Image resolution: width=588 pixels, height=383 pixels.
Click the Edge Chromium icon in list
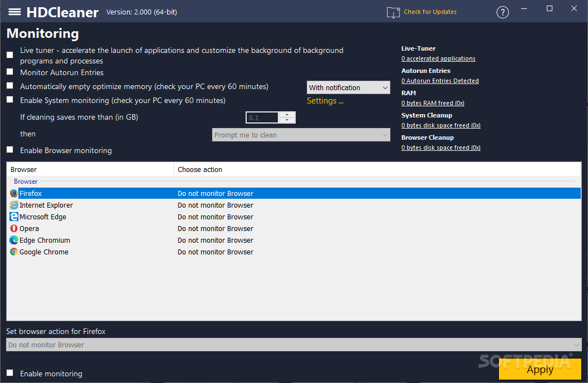pos(14,240)
